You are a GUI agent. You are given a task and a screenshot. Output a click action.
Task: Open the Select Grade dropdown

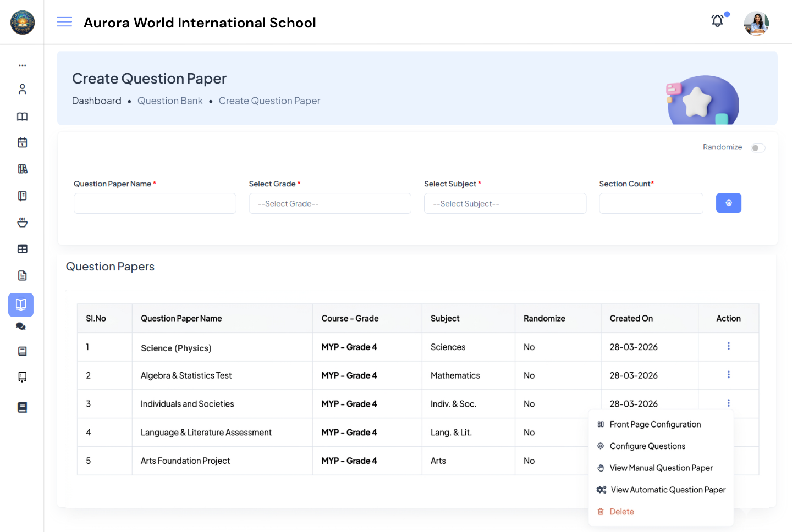[x=330, y=203]
